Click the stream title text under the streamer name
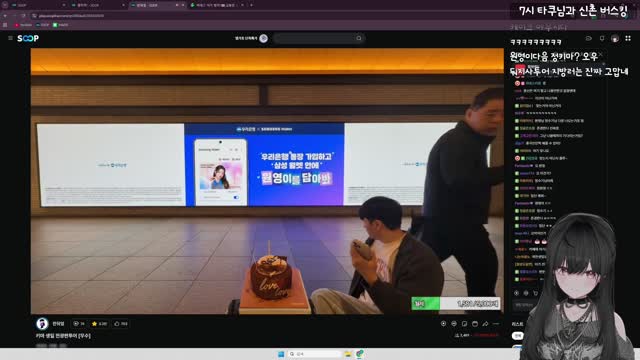 point(63,336)
